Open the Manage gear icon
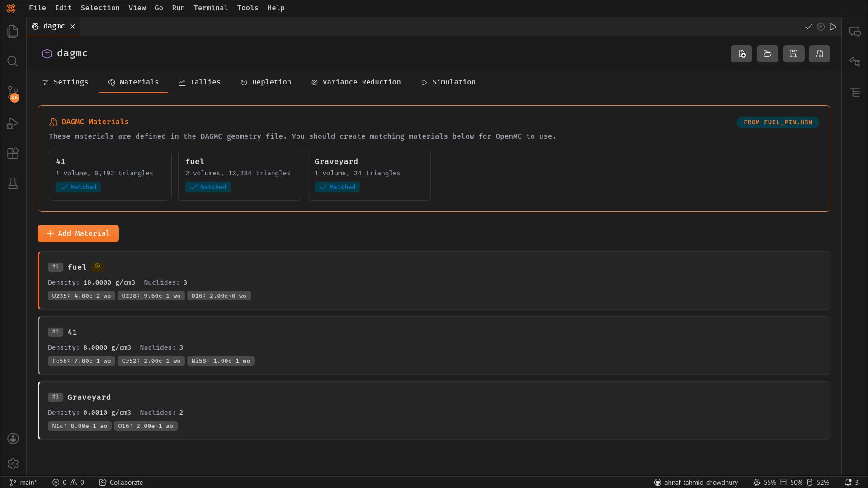The image size is (868, 488). click(x=13, y=464)
